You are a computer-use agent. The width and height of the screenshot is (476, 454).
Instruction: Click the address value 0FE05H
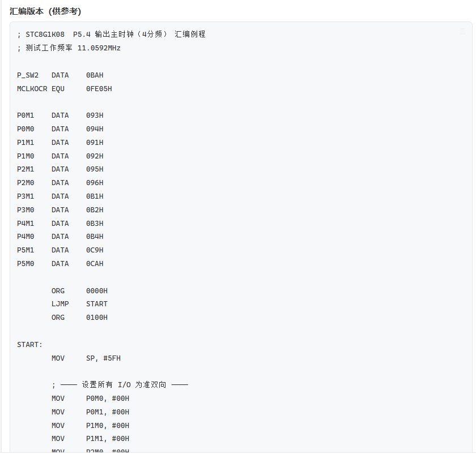99,89
